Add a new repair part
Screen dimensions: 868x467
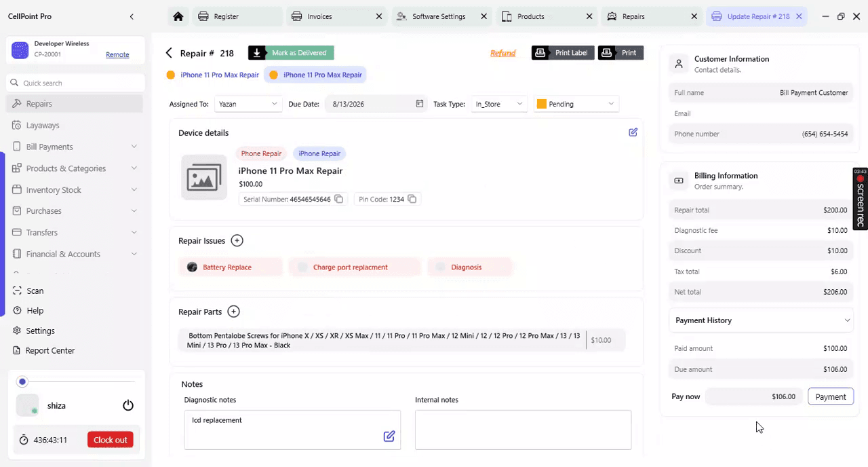[x=233, y=312]
